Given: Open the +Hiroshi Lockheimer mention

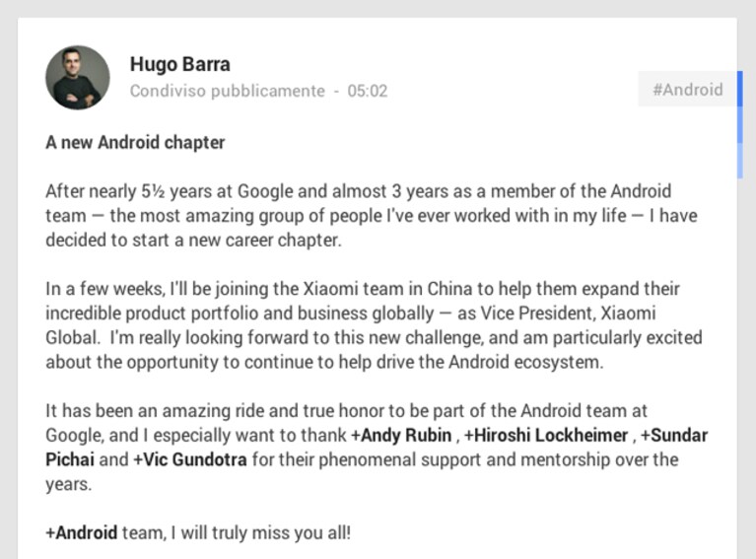Looking at the screenshot, I should [546, 435].
